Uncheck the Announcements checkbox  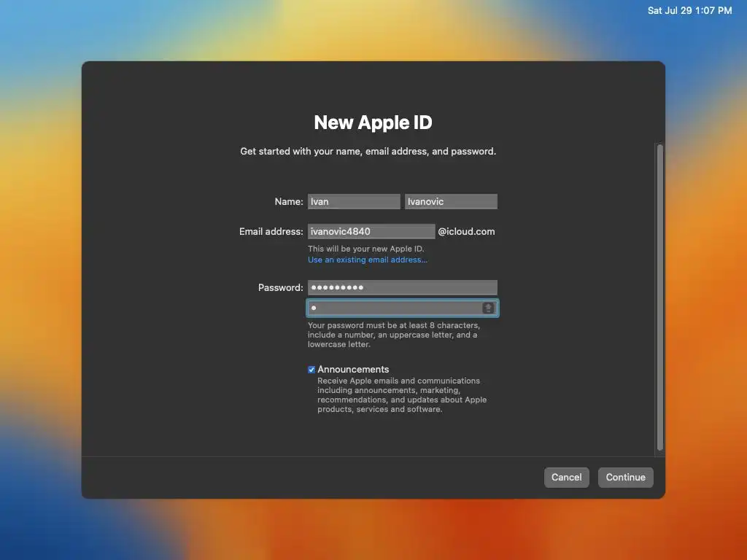click(311, 370)
